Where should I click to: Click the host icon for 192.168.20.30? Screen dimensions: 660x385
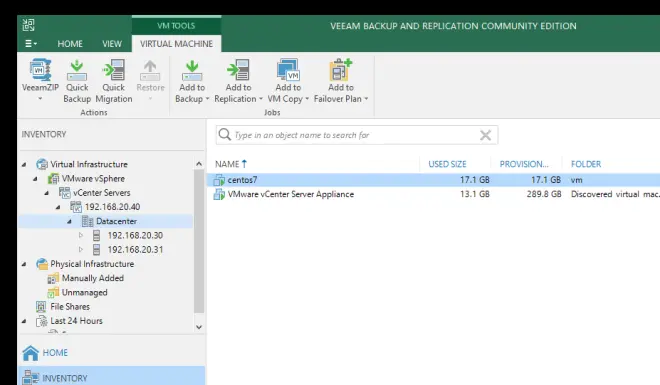[x=96, y=235]
